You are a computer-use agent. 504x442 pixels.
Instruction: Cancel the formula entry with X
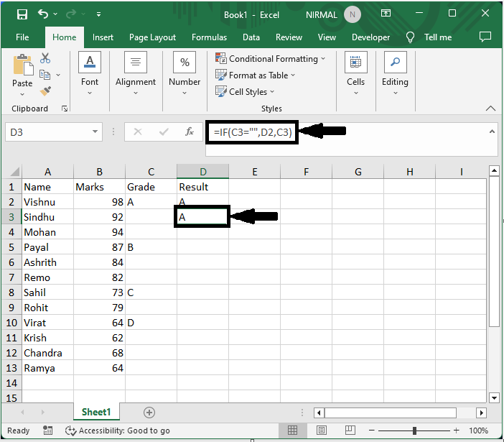[138, 132]
